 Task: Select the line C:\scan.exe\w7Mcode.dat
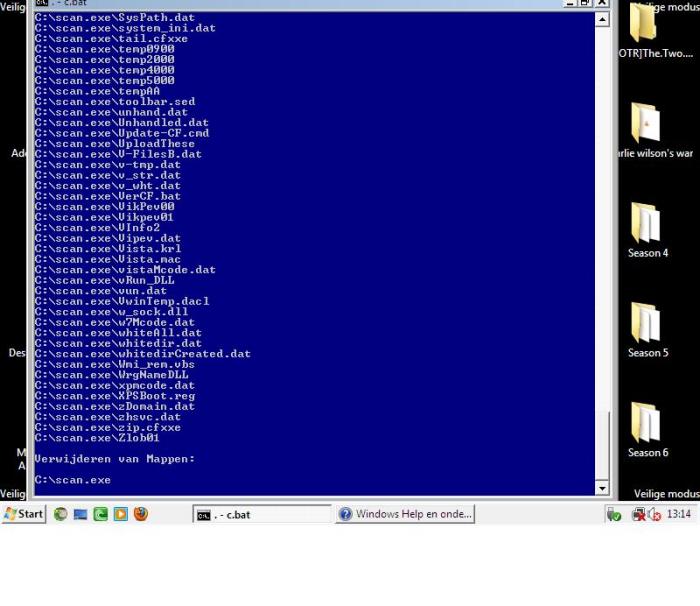click(115, 322)
